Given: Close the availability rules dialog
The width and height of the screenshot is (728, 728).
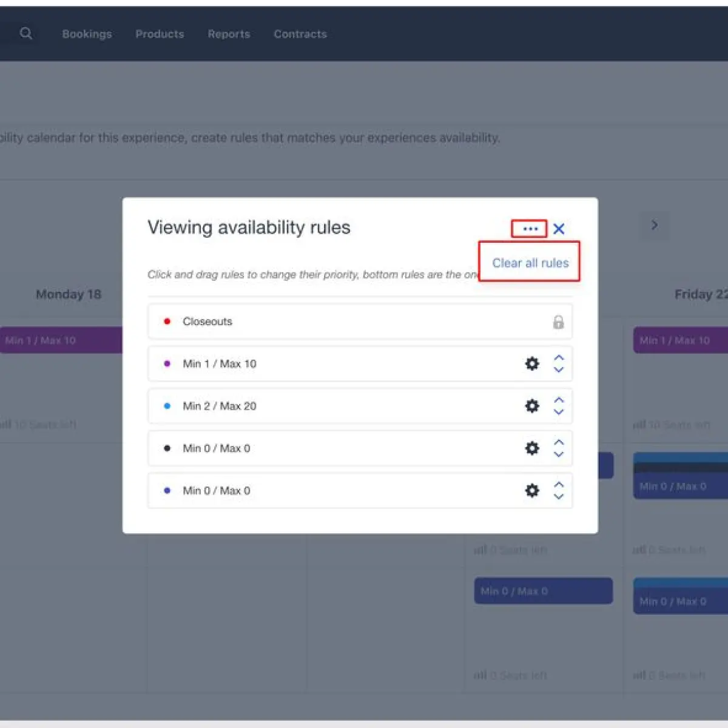Looking at the screenshot, I should 559,229.
